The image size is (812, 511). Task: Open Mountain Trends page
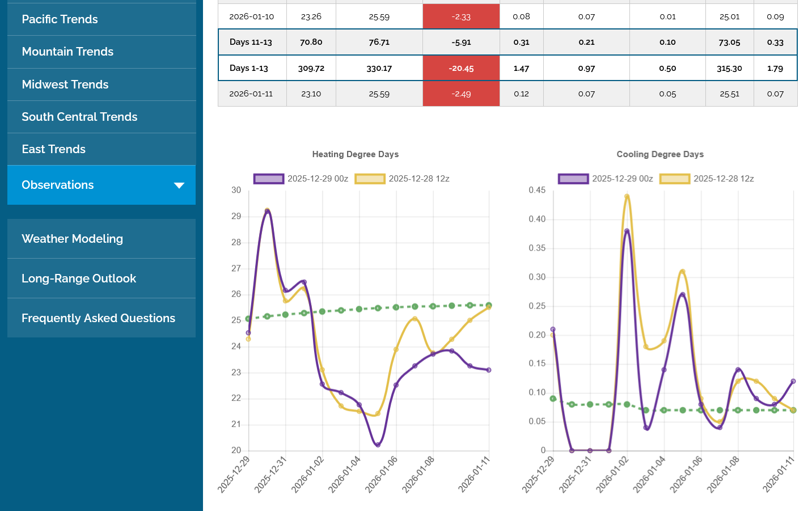(67, 52)
